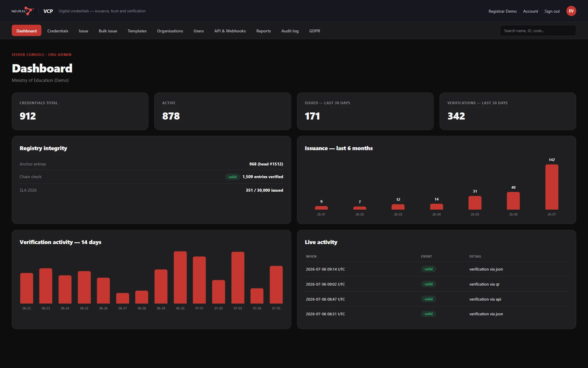Image resolution: width=588 pixels, height=368 pixels.
Task: Open the Reports tab
Action: coord(263,31)
